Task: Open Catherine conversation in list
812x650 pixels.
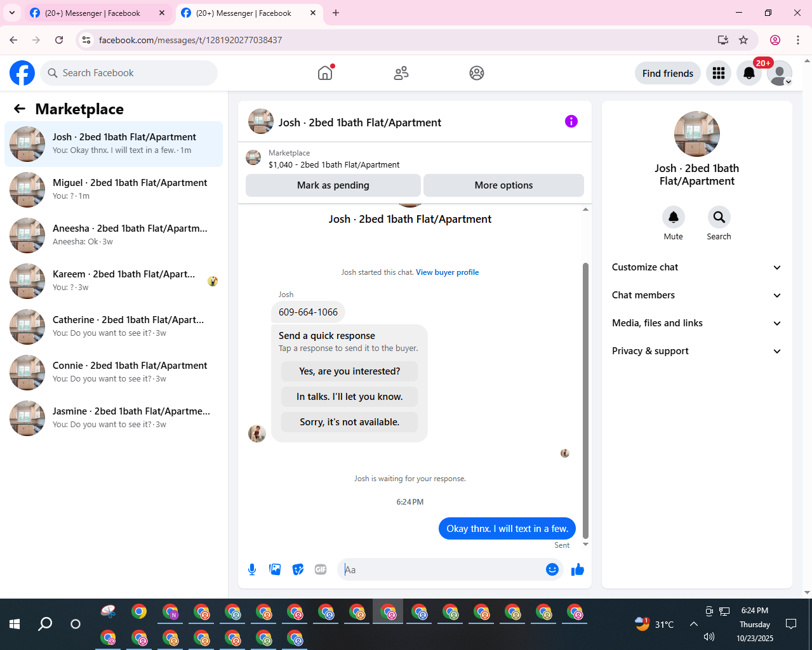Action: (x=114, y=327)
